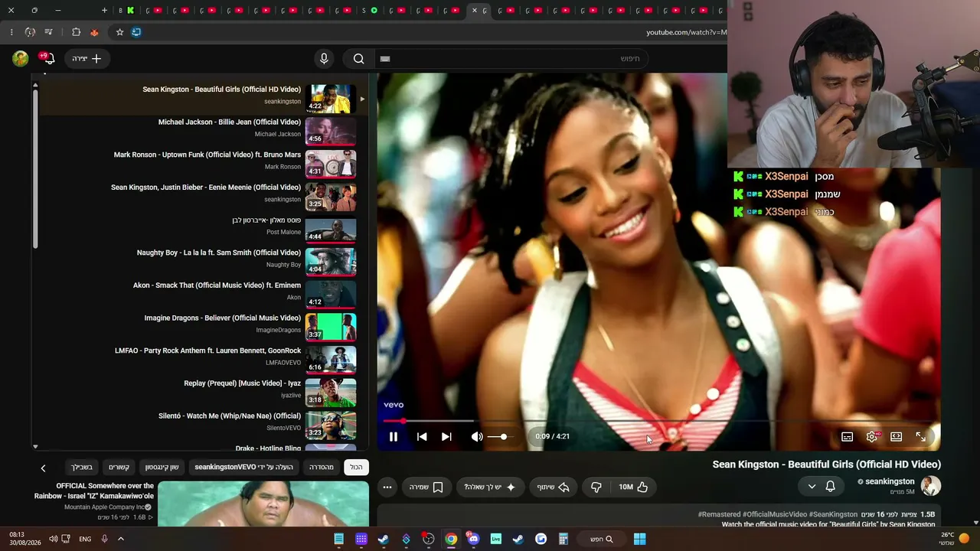This screenshot has height=551, width=980.
Task: Click the YouTube search magnifier button
Action: [359, 58]
